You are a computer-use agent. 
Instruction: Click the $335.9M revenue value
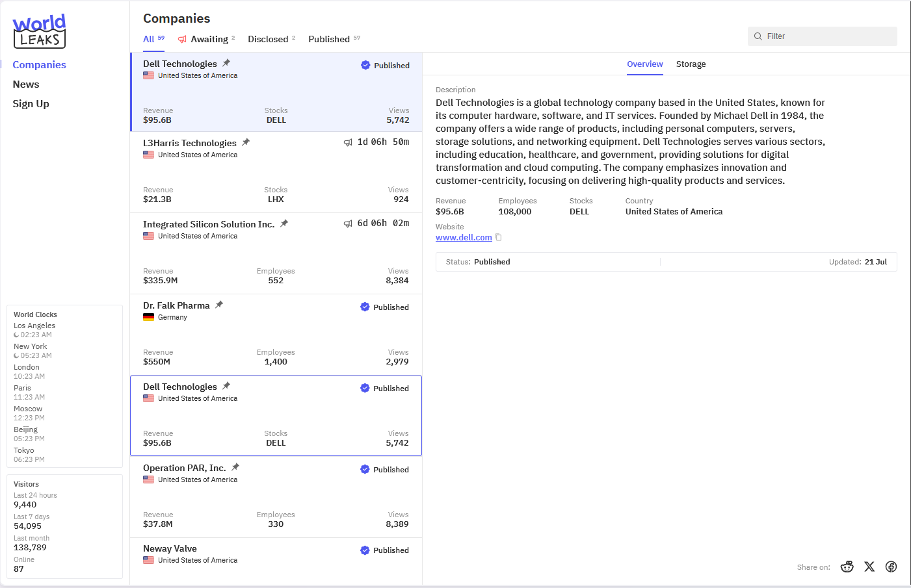tap(160, 281)
